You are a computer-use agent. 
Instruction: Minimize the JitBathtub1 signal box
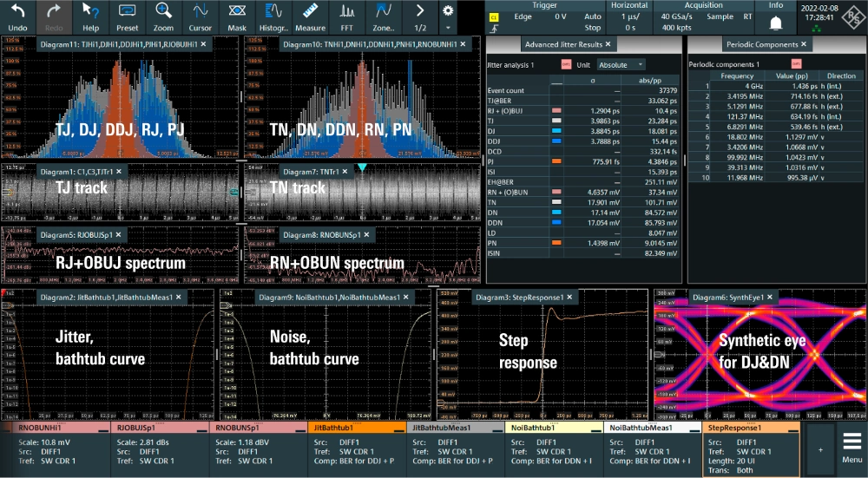[400, 429]
